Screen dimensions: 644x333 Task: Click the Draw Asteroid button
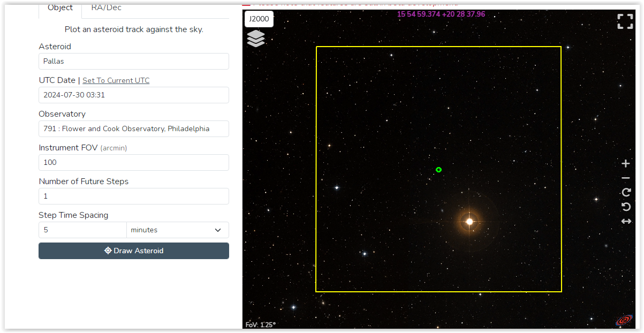[x=134, y=251]
